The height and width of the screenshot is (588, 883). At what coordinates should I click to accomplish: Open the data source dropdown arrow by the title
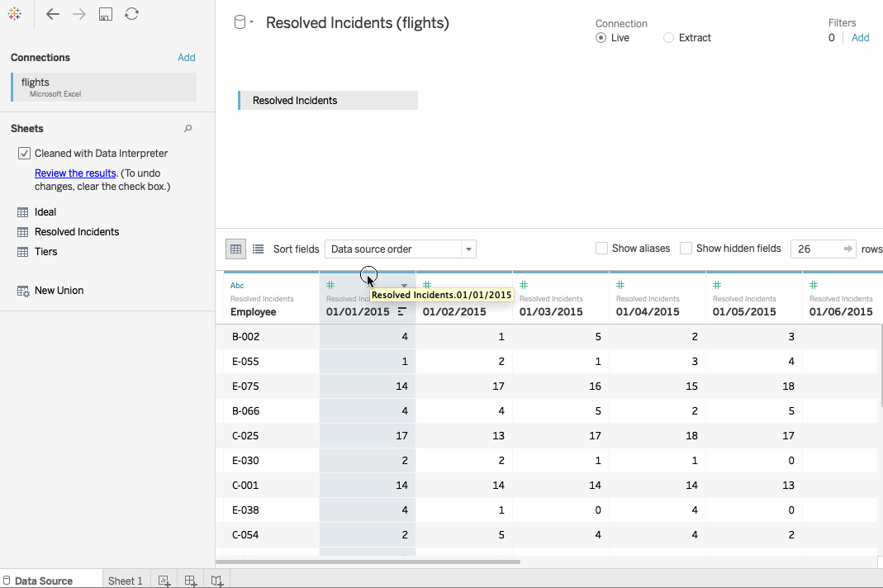(x=252, y=22)
